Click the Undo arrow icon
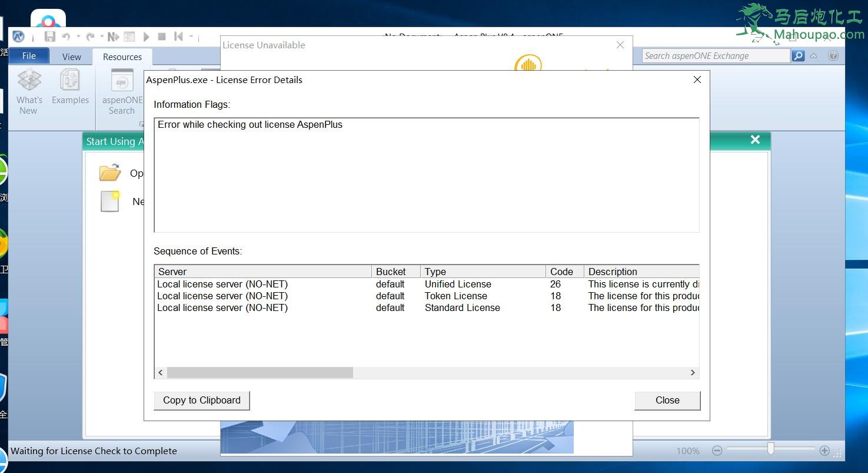Image resolution: width=868 pixels, height=473 pixels. (65, 37)
